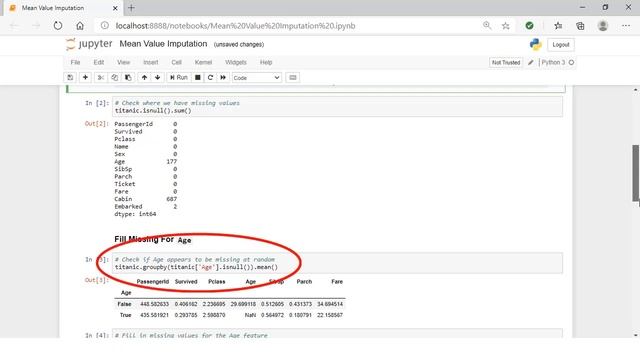Viewport: 640px width, 360px height.
Task: Paste cells below icon
Action: (x=128, y=78)
